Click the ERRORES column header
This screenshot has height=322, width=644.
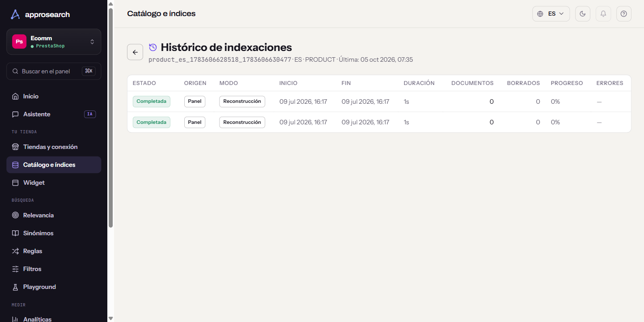610,83
